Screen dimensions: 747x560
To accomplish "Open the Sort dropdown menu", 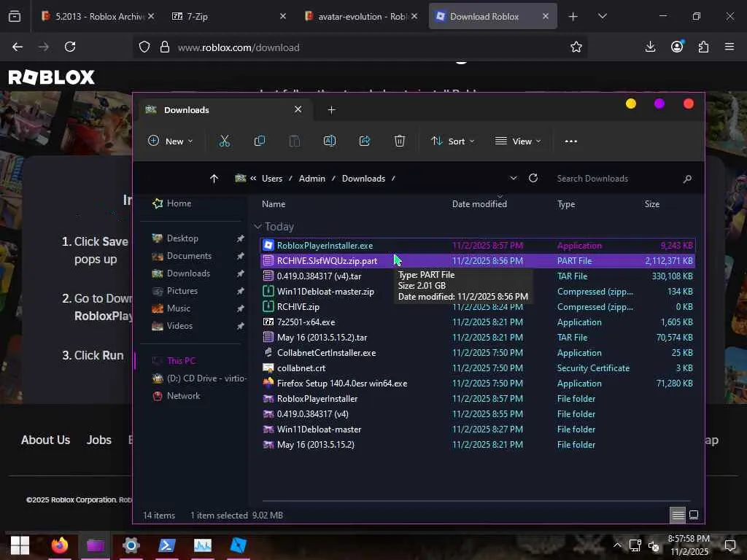I will coord(452,141).
